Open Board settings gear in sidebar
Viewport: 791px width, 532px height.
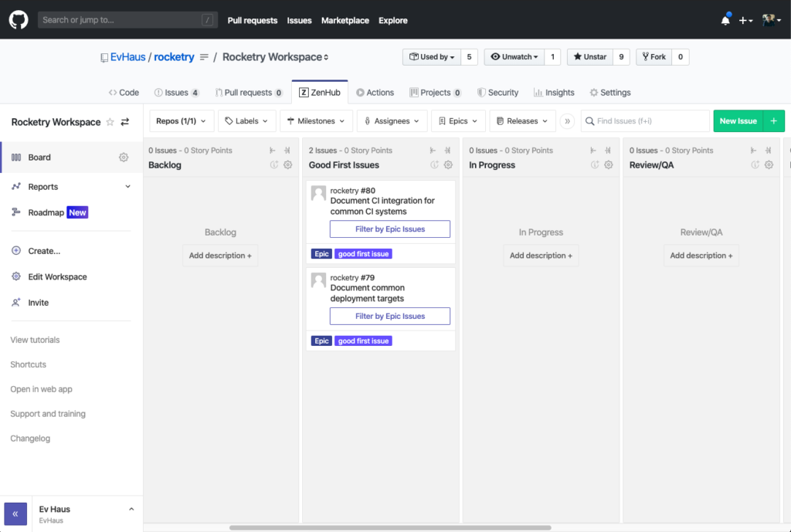[124, 158]
